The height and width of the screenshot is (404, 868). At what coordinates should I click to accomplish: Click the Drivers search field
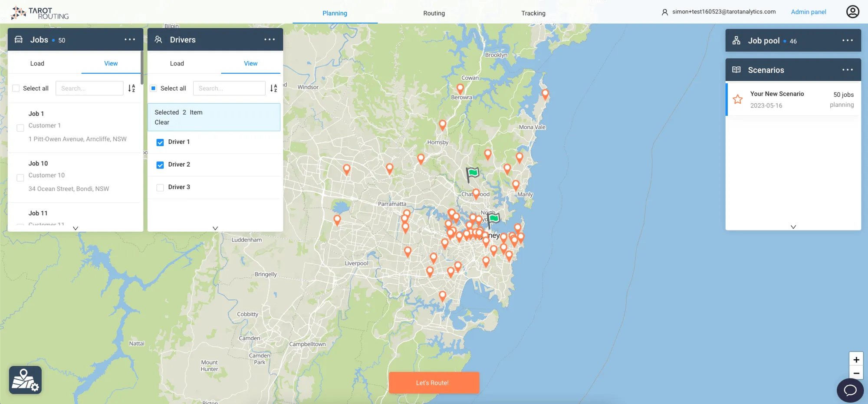229,88
